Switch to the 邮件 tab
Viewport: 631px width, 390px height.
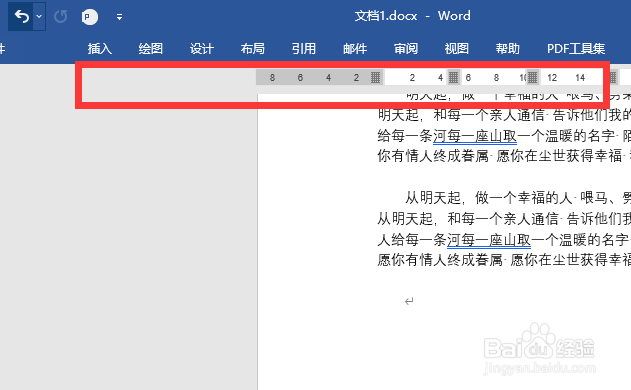point(355,49)
